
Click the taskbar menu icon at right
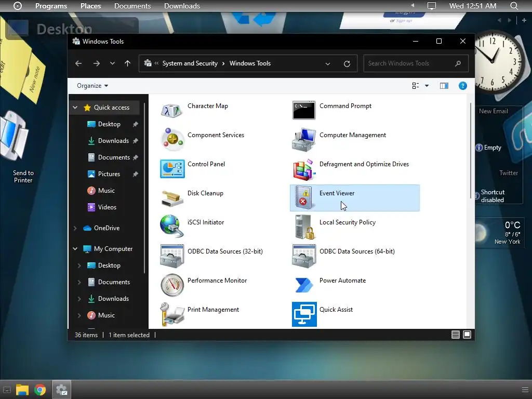[525, 390]
